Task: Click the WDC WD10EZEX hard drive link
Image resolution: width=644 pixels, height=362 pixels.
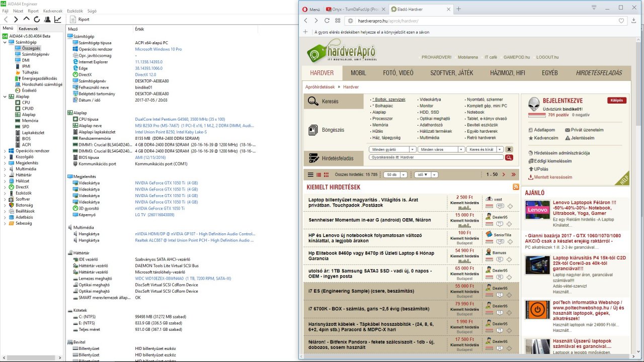Action: [x=183, y=278]
